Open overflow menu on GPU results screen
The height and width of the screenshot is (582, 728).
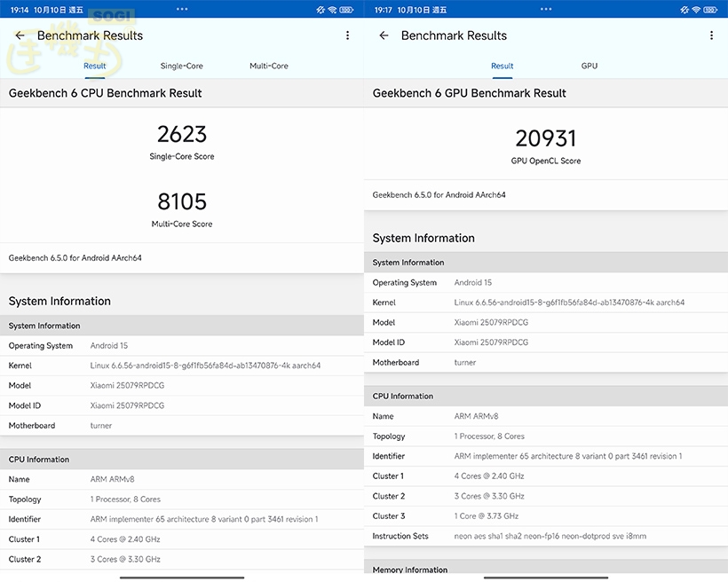(x=711, y=35)
